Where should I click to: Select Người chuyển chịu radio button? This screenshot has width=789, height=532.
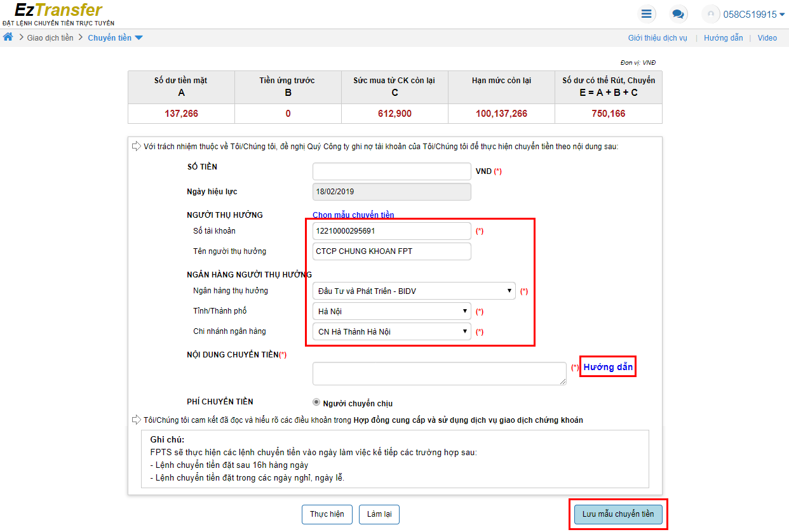click(316, 402)
